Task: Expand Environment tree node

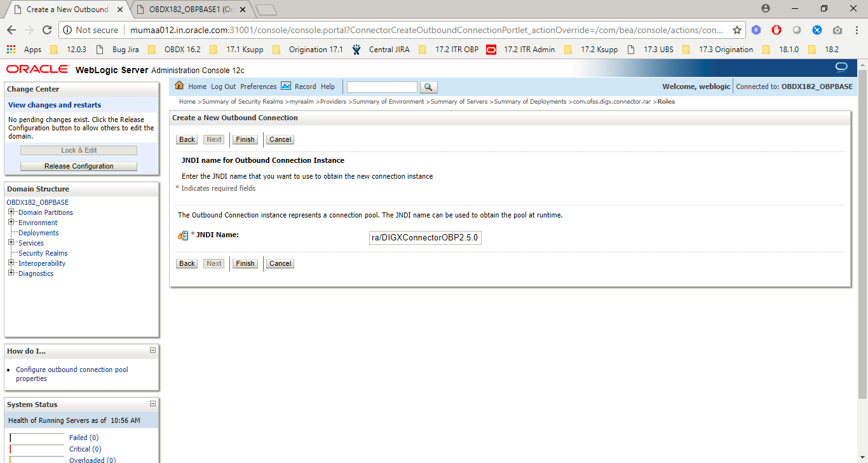Action: pyautogui.click(x=11, y=222)
